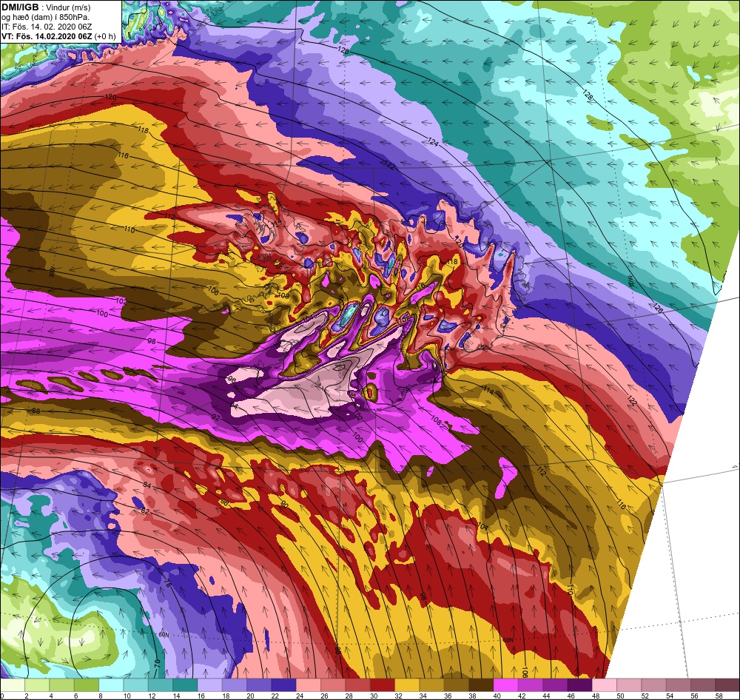740x700 pixels.
Task: Click the bold 'VT: Fös. 14.02.2020 06Z' text
Action: point(47,36)
